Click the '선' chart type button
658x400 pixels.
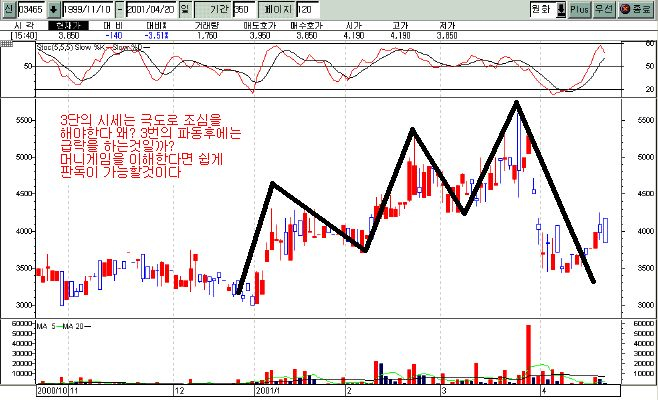pos(8,8)
